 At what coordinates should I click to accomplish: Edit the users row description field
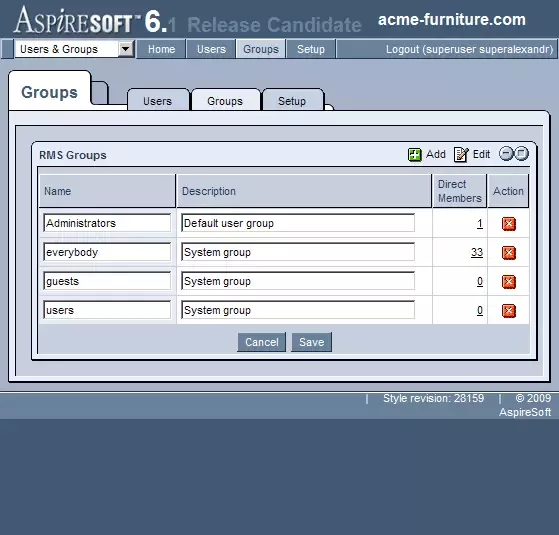pyautogui.click(x=298, y=310)
